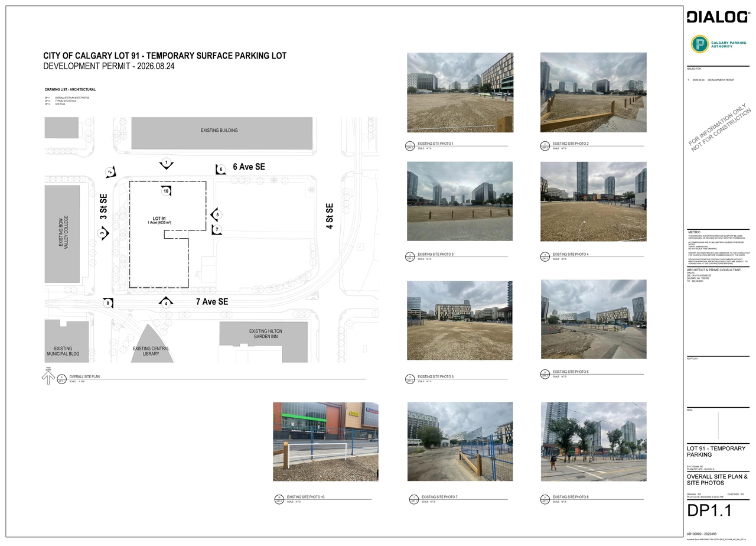This screenshot has height=546, width=756.
Task: Open the Existing Site Photo 5 image
Action: (x=460, y=320)
